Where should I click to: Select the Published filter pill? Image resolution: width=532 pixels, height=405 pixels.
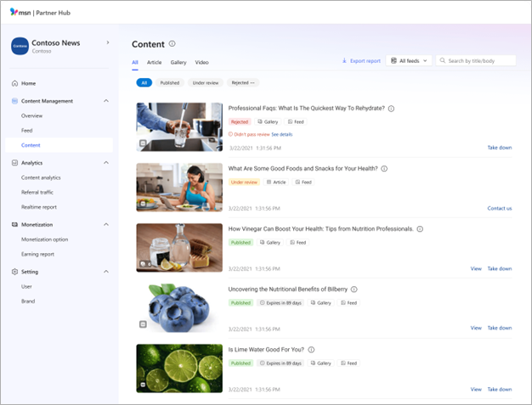(x=170, y=82)
